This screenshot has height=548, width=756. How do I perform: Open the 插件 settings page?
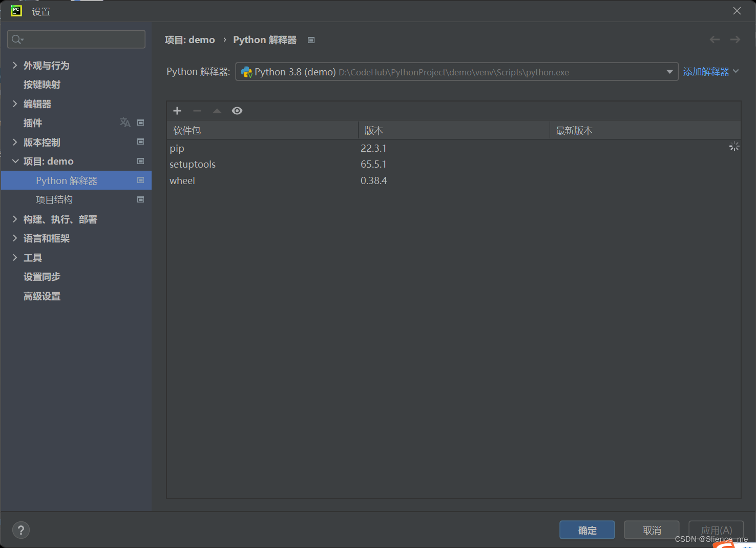(x=33, y=123)
